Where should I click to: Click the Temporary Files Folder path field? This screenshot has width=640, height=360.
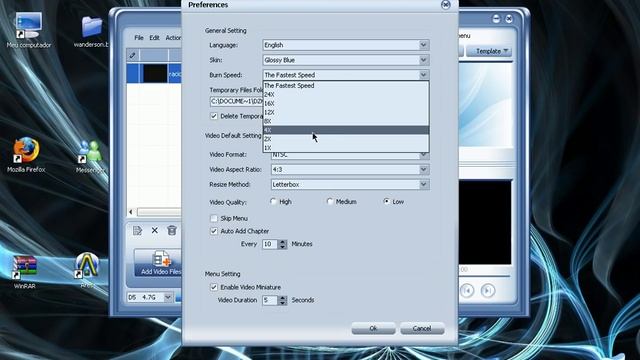click(x=236, y=101)
